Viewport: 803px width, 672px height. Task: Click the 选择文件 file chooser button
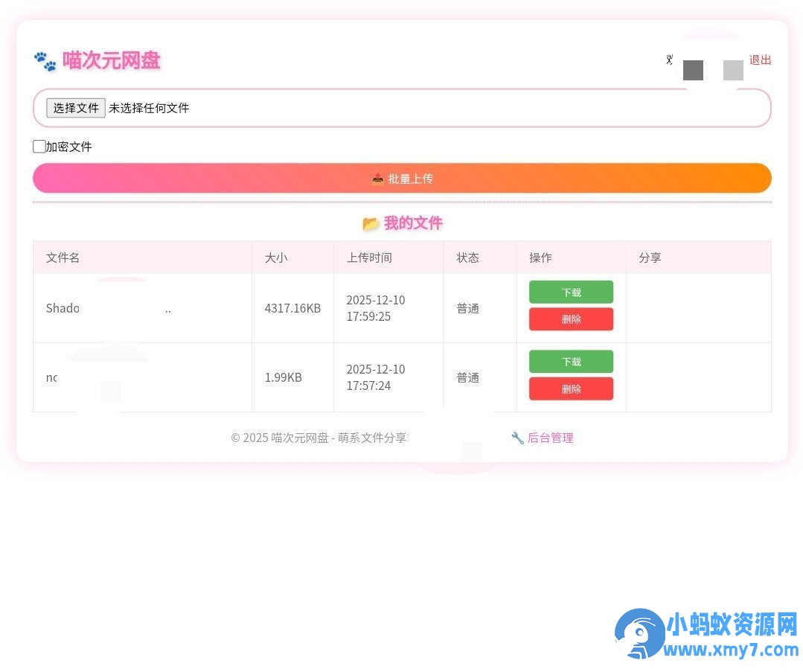(x=76, y=108)
